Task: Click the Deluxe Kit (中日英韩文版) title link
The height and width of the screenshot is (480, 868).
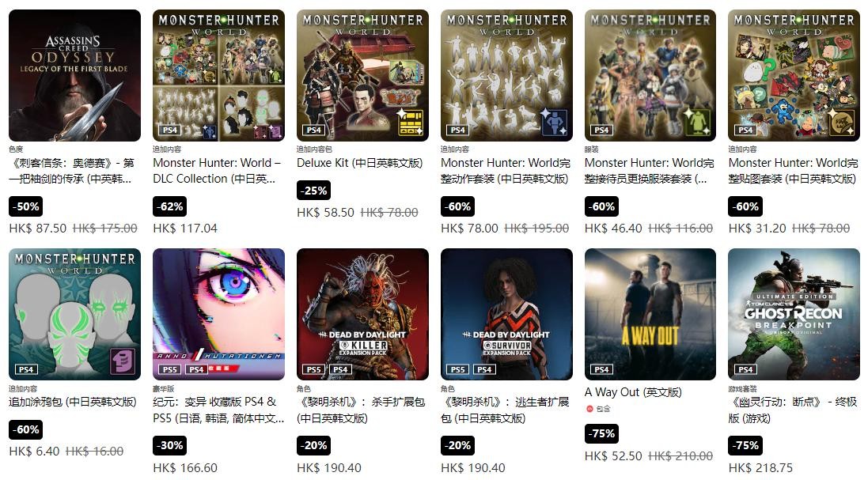Action: pyautogui.click(x=360, y=163)
